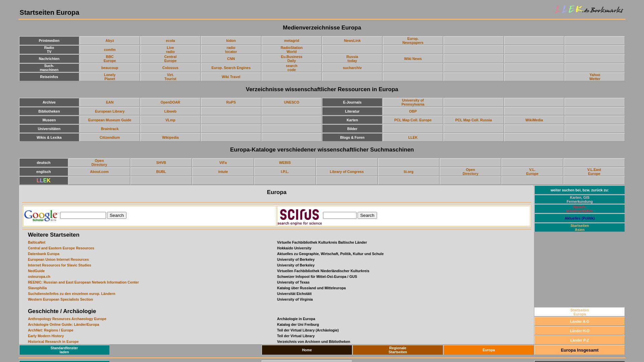Click the Europa Insgesamt button

(x=580, y=350)
